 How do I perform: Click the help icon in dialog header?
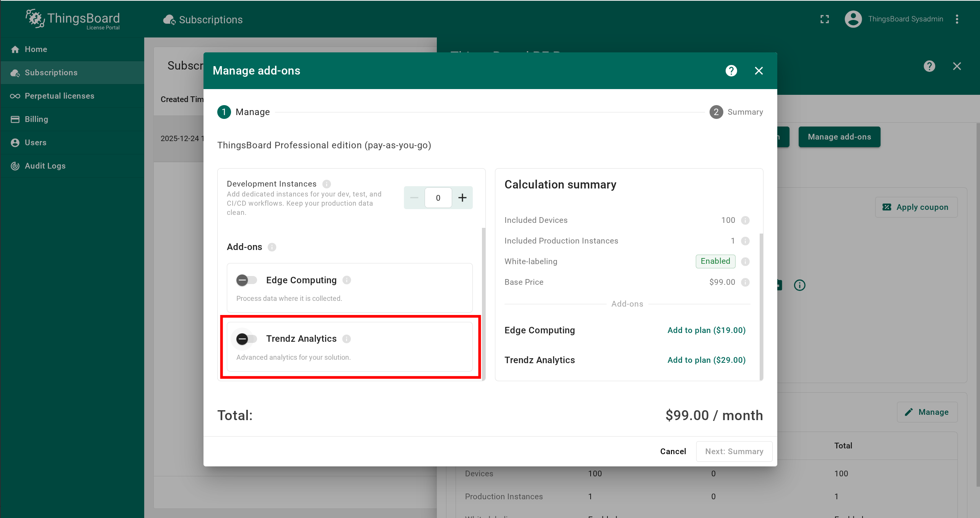(x=731, y=71)
